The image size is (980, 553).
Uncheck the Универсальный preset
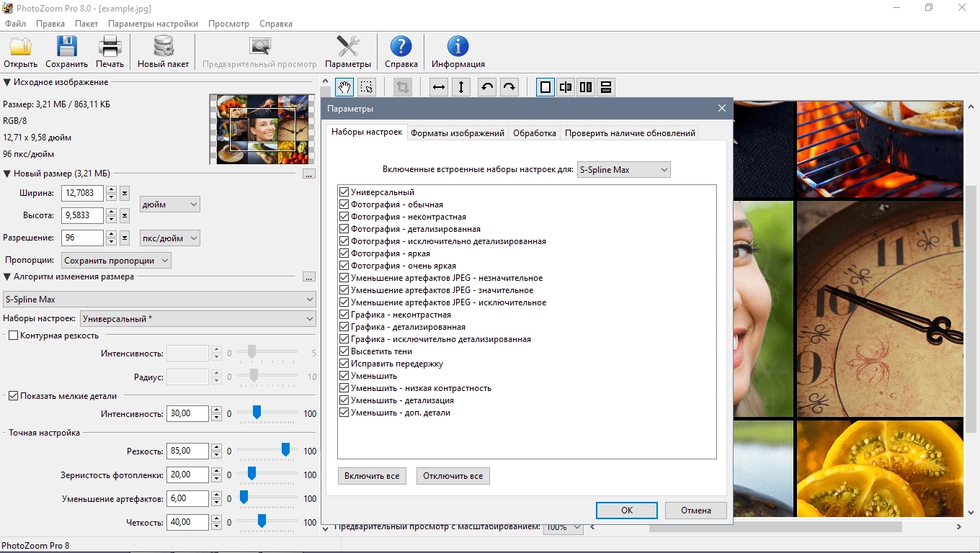point(344,192)
